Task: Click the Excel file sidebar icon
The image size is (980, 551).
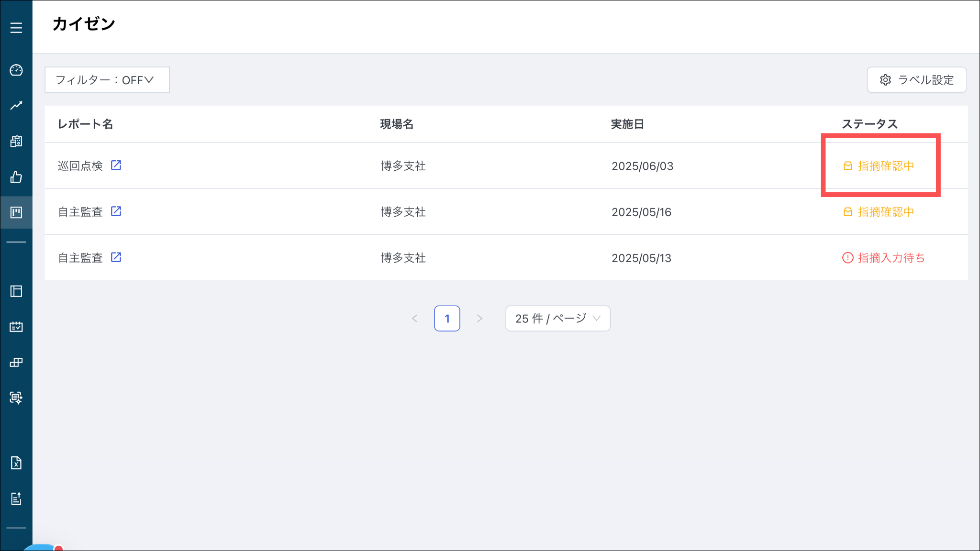Action: 16,463
